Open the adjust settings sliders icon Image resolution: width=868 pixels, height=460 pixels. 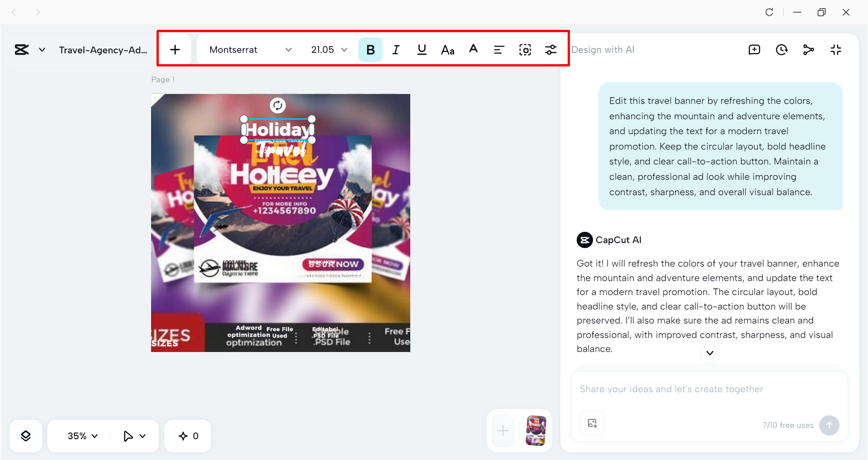click(551, 50)
